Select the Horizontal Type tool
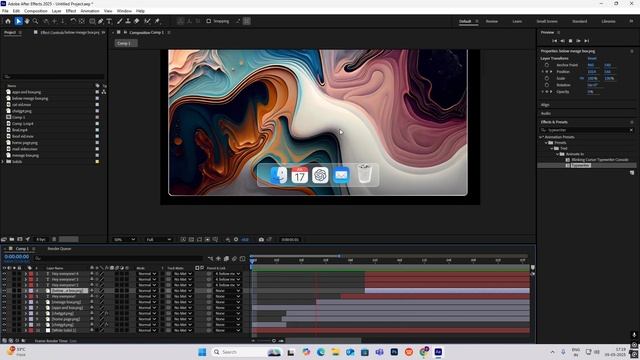 pos(109,21)
